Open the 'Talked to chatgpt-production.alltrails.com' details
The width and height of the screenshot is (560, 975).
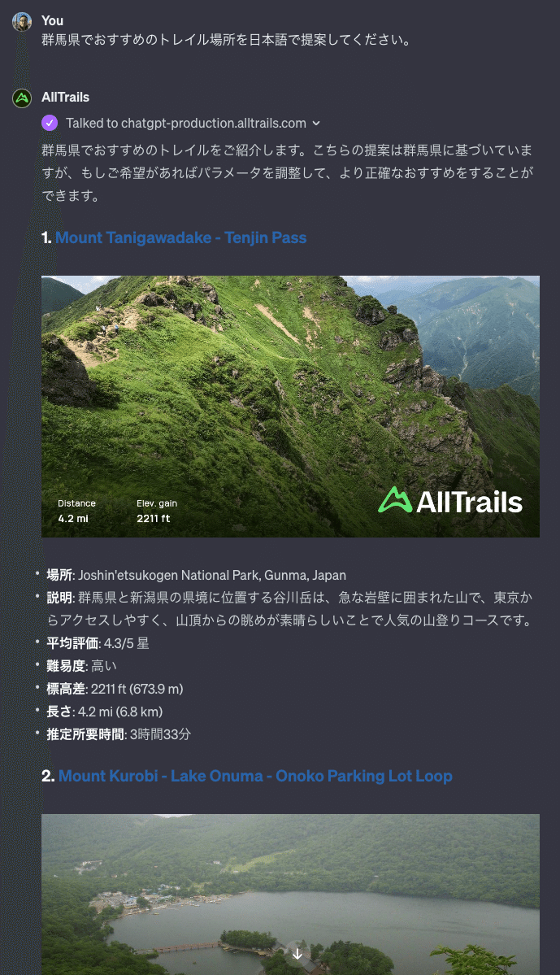pos(186,123)
